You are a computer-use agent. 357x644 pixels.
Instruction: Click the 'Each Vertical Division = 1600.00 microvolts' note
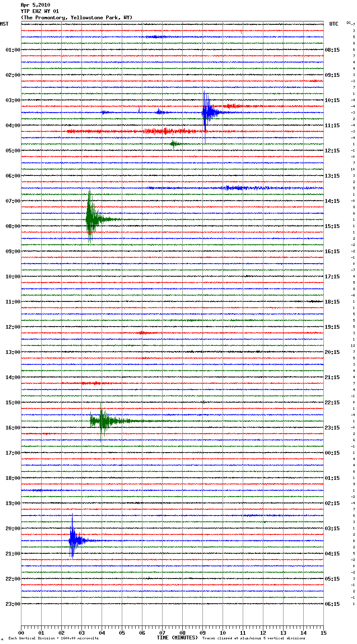pos(53,638)
